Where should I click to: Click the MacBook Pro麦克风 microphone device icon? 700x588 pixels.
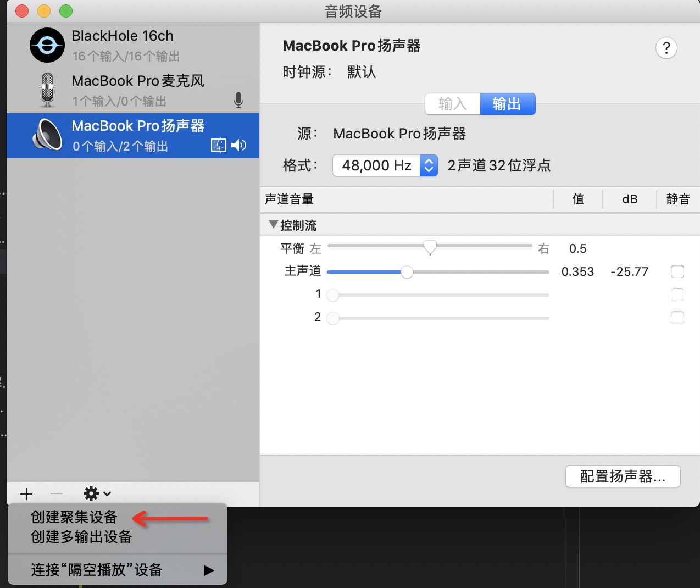[48, 90]
